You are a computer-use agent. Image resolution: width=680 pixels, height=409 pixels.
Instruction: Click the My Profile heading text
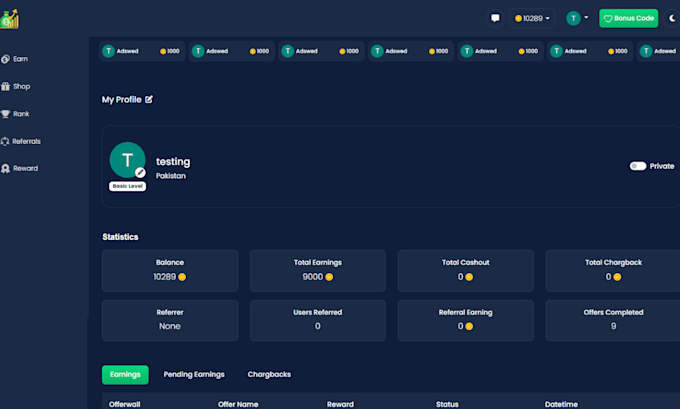tap(121, 100)
